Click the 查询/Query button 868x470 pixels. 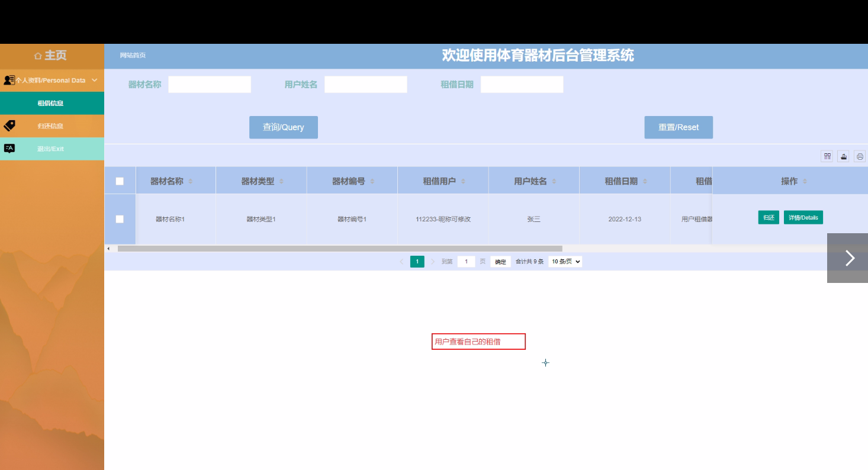tap(284, 127)
